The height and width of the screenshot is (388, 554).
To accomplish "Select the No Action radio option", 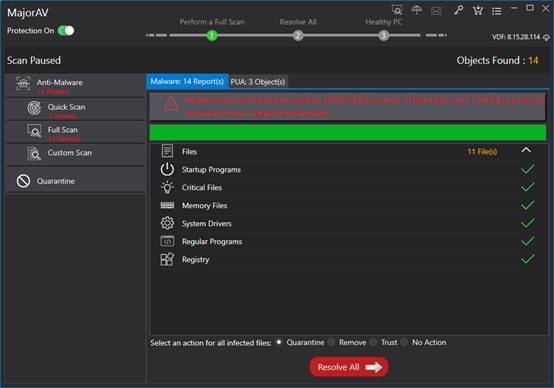I will pyautogui.click(x=405, y=342).
